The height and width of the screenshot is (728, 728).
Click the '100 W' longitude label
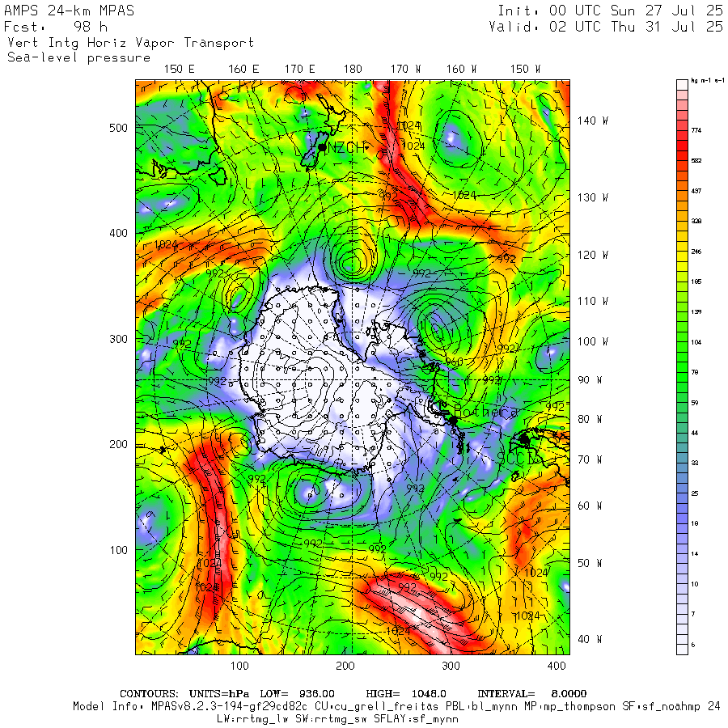[x=593, y=341]
